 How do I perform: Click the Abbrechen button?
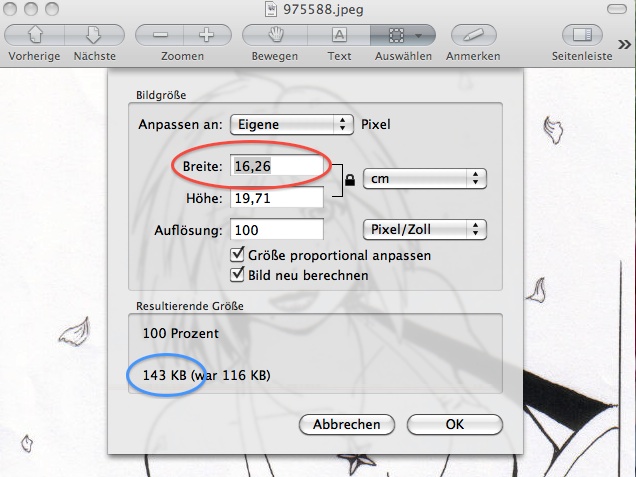pos(346,424)
